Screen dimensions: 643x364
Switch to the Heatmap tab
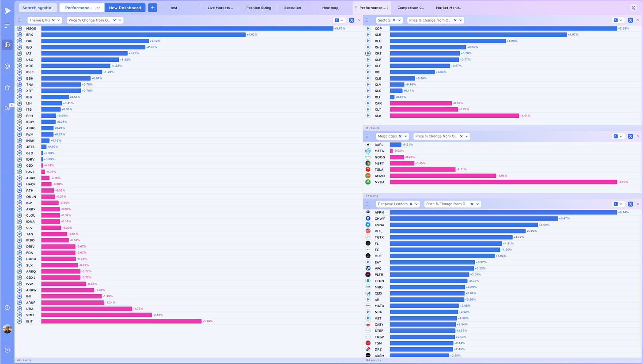coord(329,8)
